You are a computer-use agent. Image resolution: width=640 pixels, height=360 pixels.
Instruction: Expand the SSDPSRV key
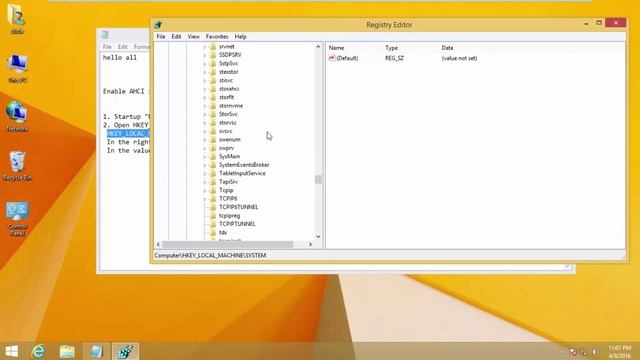[x=205, y=55]
